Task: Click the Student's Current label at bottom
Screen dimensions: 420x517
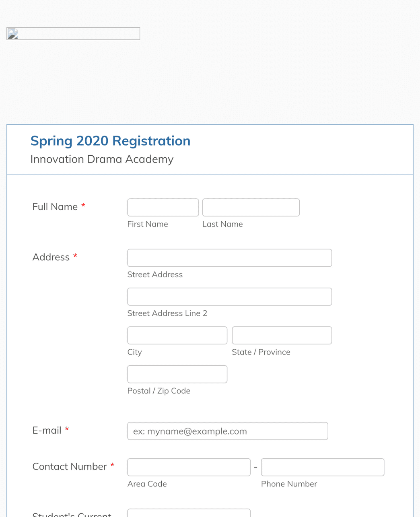Action: pos(72,514)
